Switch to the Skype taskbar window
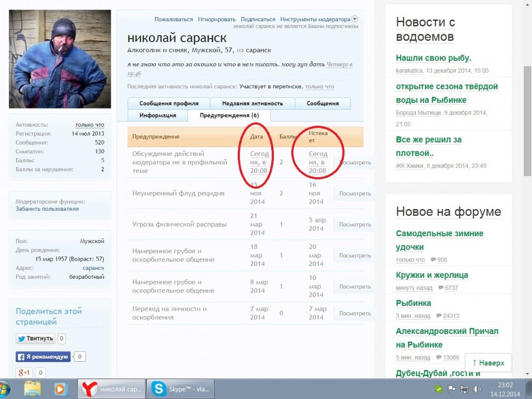 (x=181, y=389)
